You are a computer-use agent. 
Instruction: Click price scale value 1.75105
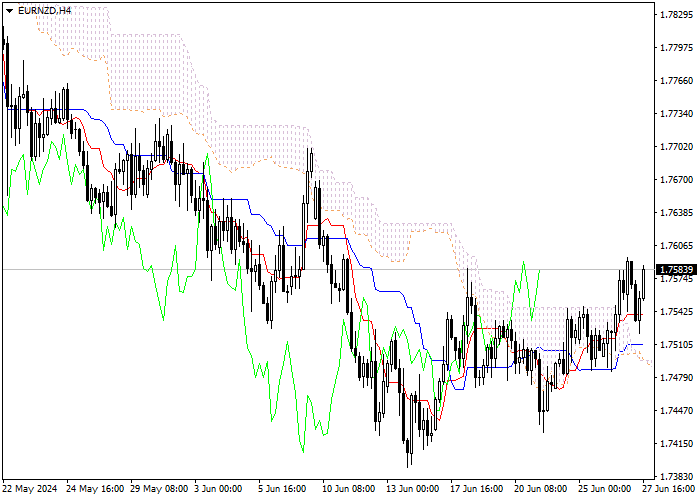677,345
